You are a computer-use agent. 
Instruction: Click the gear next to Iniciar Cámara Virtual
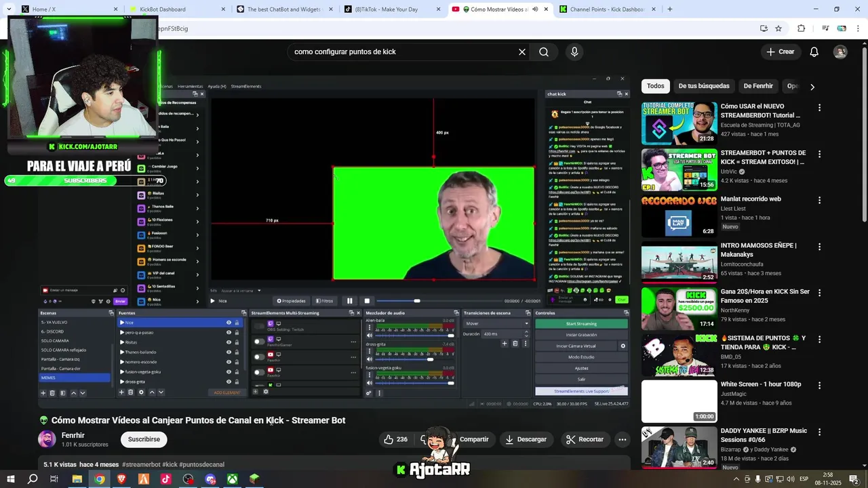623,346
